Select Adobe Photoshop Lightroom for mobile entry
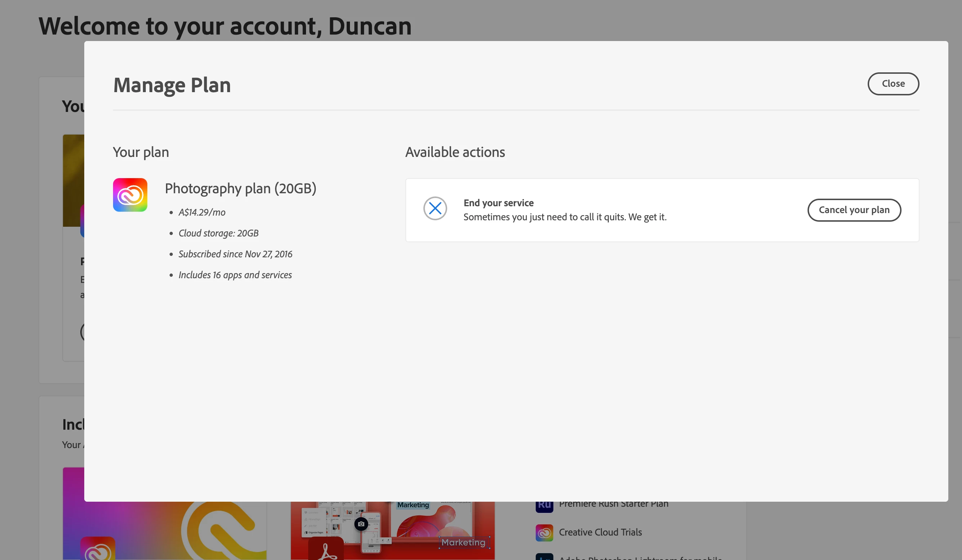Viewport: 962px width, 560px height. tap(640, 558)
